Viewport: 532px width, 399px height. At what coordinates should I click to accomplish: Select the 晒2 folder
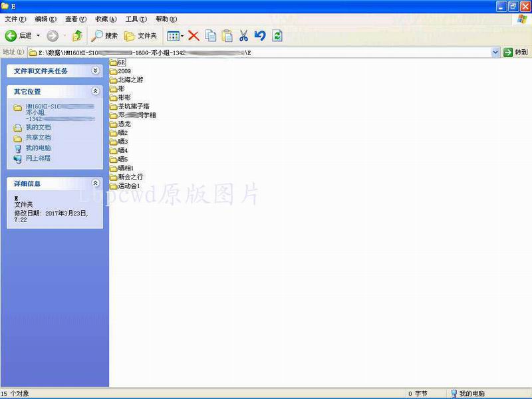tap(119, 133)
